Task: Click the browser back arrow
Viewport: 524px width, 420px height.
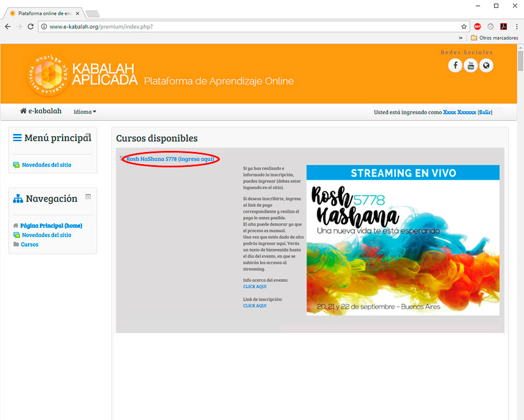Action: (x=8, y=26)
